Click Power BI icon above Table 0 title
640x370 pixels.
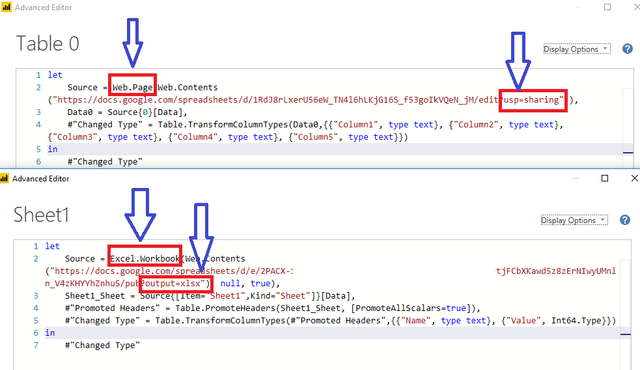6,7
